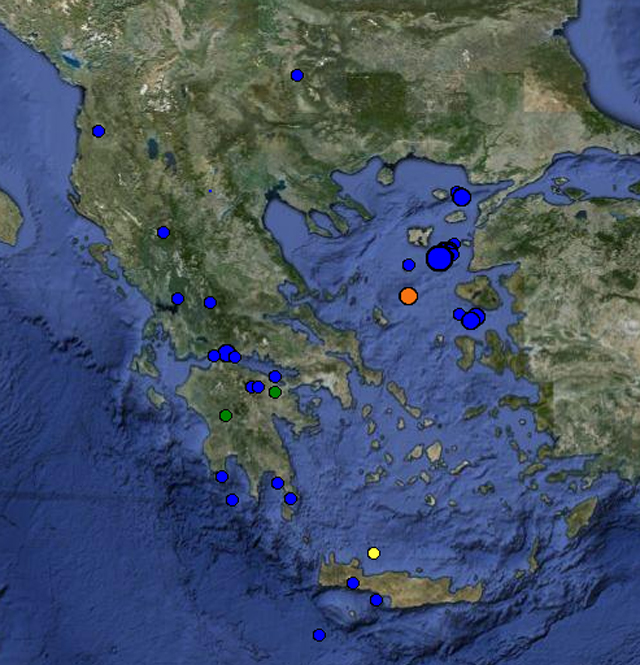Select the big blue marker in northeastern Aegean
Viewport: 640px width, 665px height.
pyautogui.click(x=461, y=197)
